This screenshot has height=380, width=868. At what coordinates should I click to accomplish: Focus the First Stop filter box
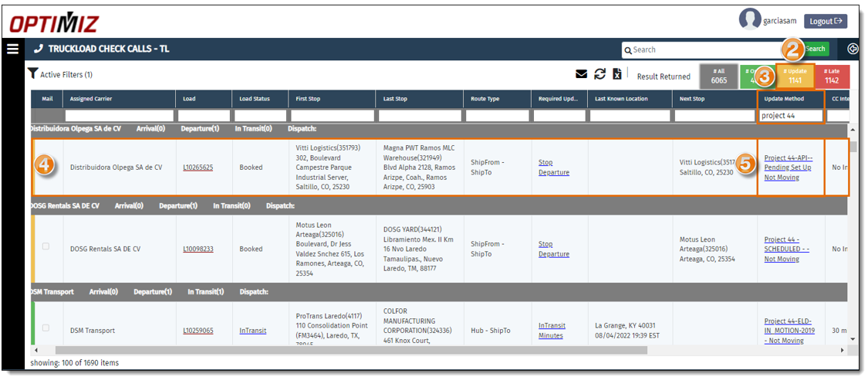[x=333, y=116]
